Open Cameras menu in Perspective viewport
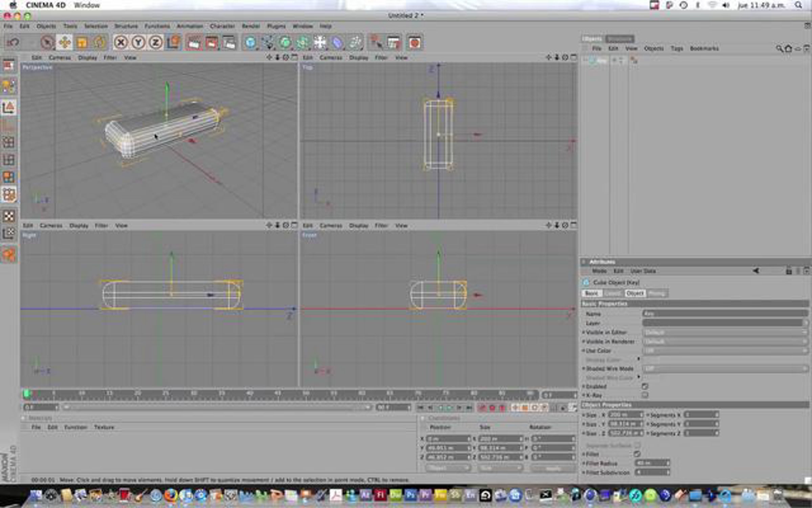This screenshot has height=508, width=812. point(60,58)
